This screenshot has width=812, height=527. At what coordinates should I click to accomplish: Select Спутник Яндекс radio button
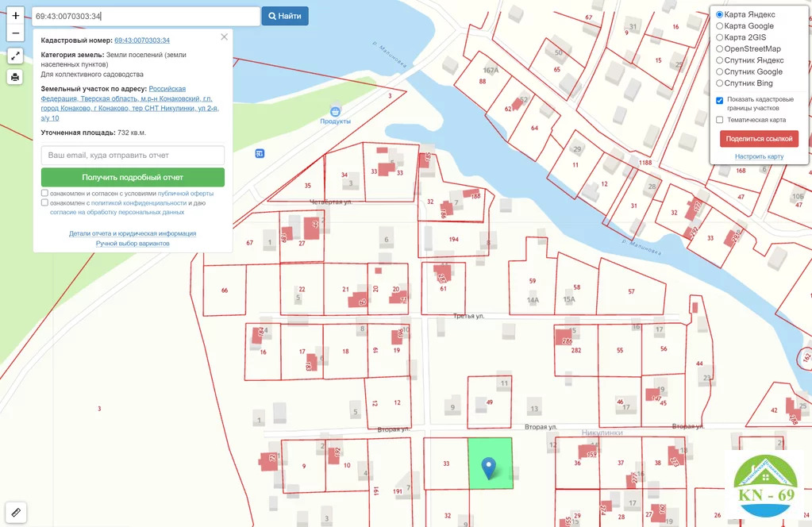point(719,60)
